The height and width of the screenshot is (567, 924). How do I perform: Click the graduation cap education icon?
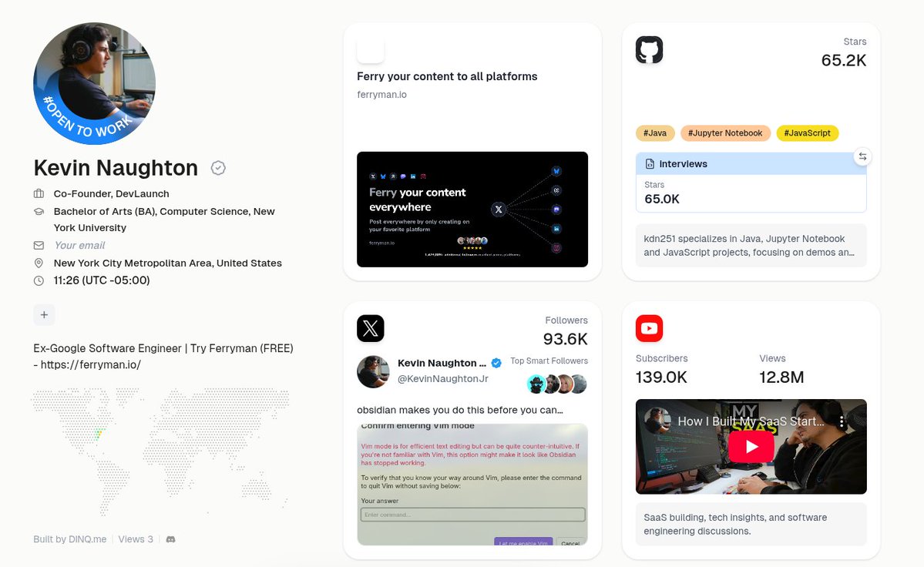pos(39,211)
